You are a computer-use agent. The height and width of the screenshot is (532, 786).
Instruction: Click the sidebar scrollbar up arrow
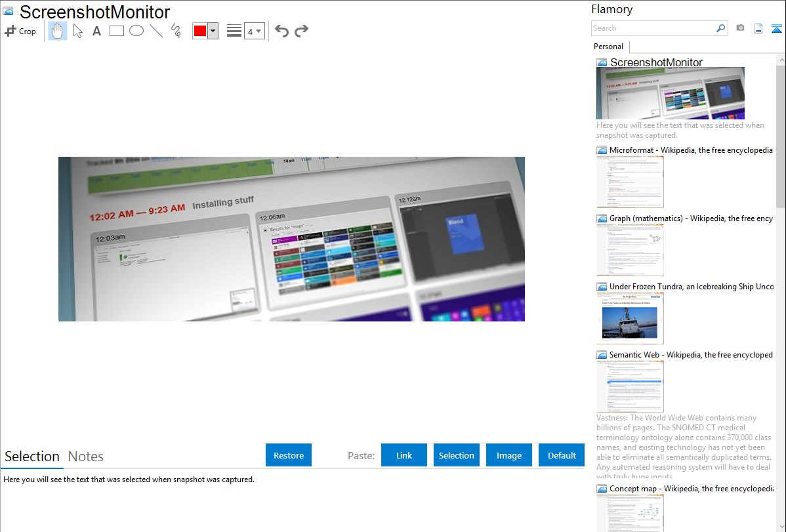[x=781, y=60]
